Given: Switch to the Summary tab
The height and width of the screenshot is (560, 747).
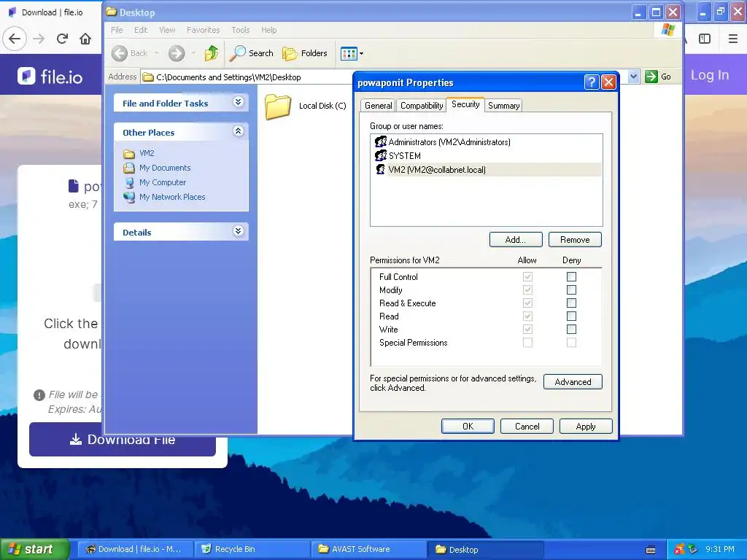Looking at the screenshot, I should tap(503, 105).
